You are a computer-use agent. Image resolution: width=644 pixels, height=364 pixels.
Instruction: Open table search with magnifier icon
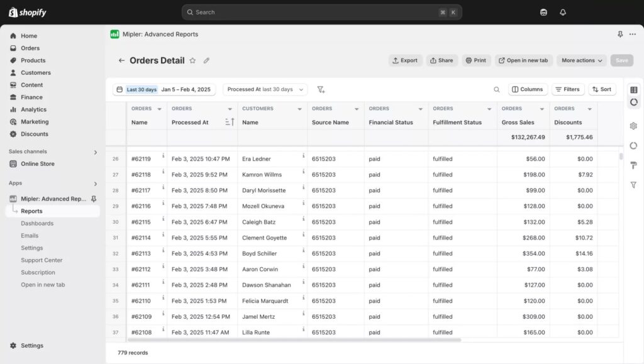pos(497,90)
